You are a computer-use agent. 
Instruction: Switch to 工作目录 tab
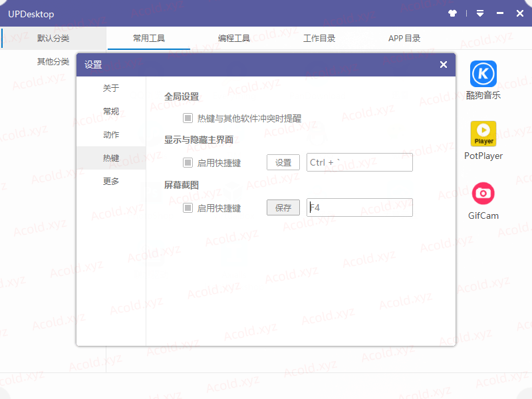pos(319,39)
